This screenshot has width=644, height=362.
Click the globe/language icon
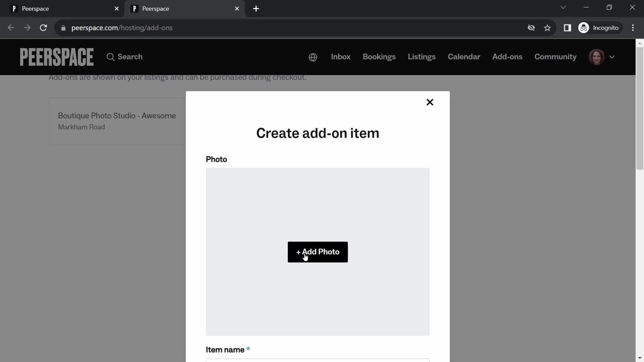point(313,57)
